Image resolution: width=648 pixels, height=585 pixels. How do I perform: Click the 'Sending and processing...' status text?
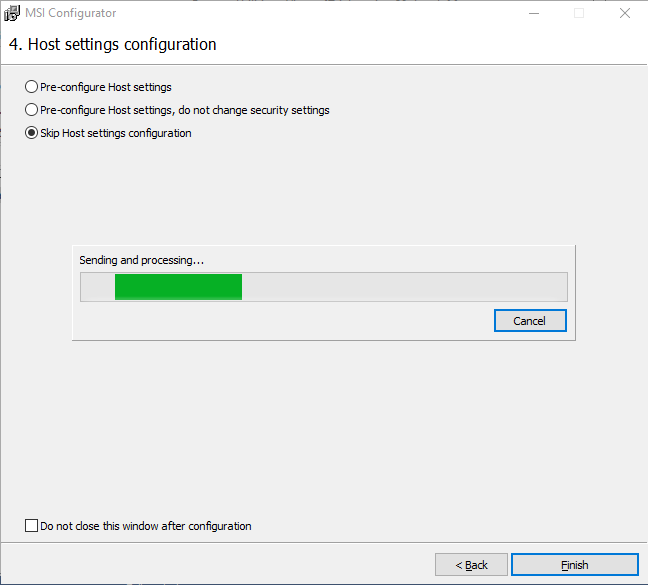point(141,260)
